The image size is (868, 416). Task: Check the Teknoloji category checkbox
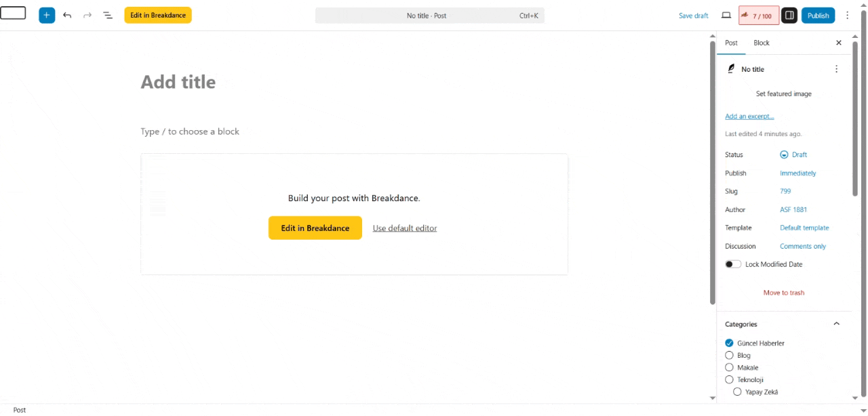[x=730, y=379]
